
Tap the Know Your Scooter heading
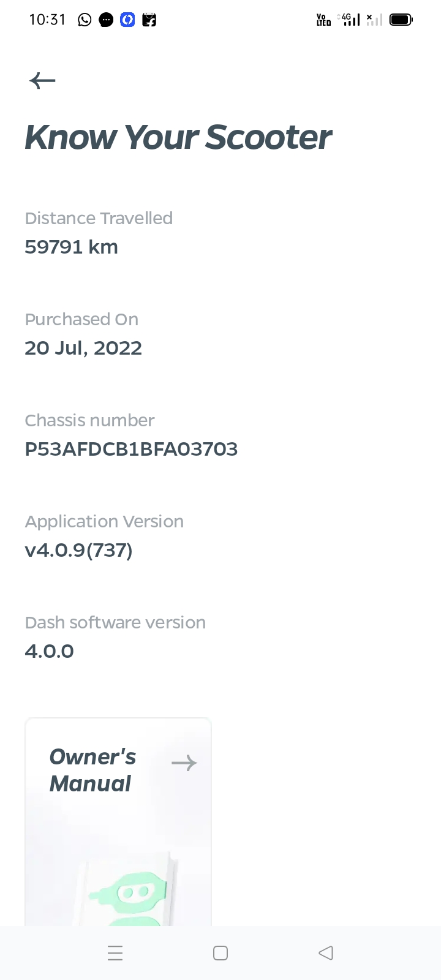click(x=178, y=137)
